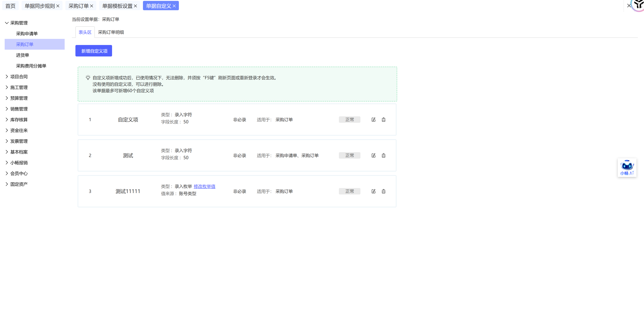Image resolution: width=644 pixels, height=330 pixels.
Task: Toggle 正常 status of 自定义项 row
Action: tap(349, 120)
